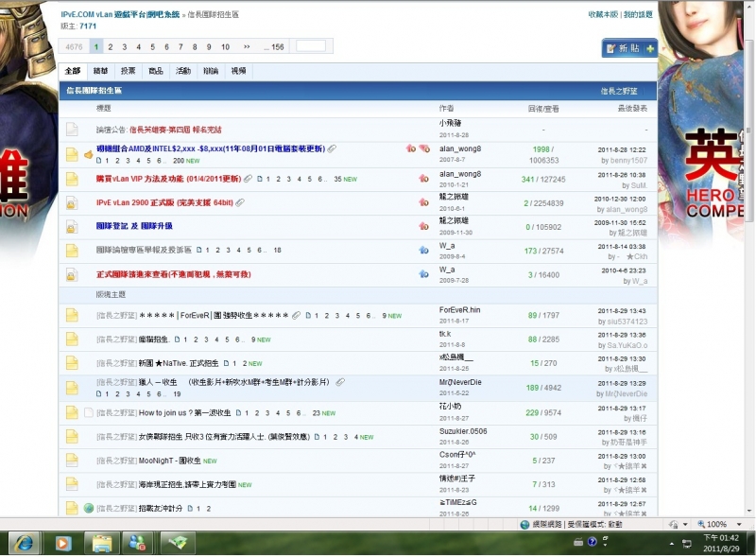Select the 投票 tab
Viewport: 756px width, 557px height.
[x=128, y=71]
